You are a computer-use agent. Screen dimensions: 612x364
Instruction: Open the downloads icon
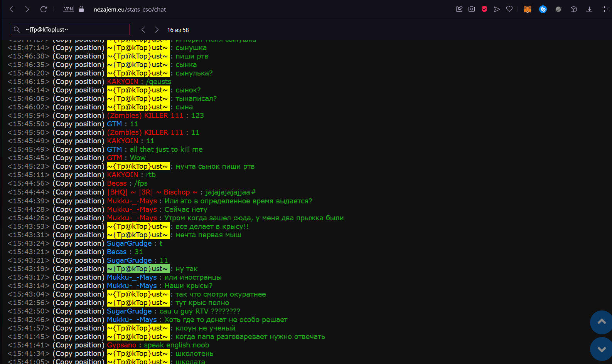(x=589, y=9)
